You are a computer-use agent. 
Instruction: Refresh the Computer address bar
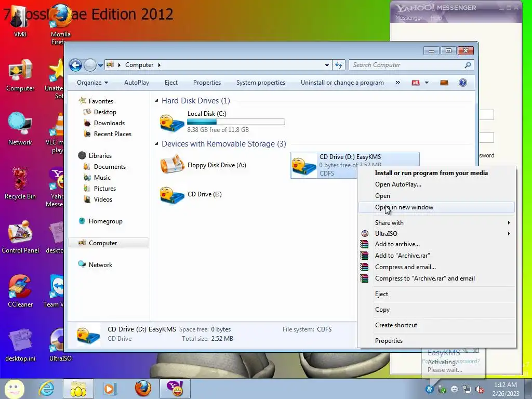pos(339,65)
